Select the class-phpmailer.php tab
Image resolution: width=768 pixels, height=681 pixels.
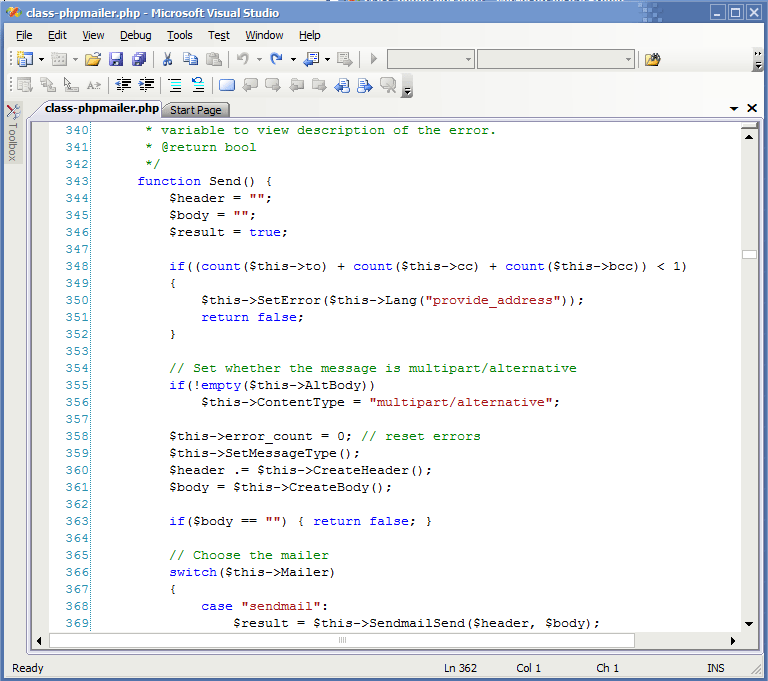click(102, 108)
